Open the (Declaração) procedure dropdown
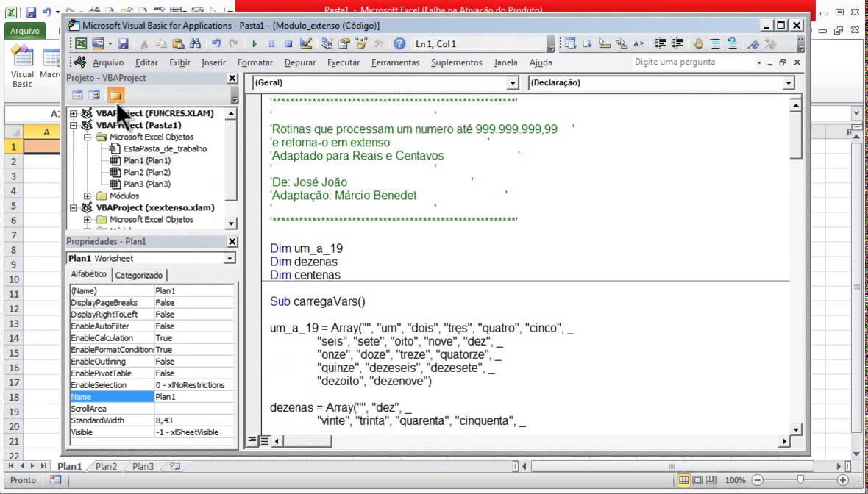 coord(789,83)
